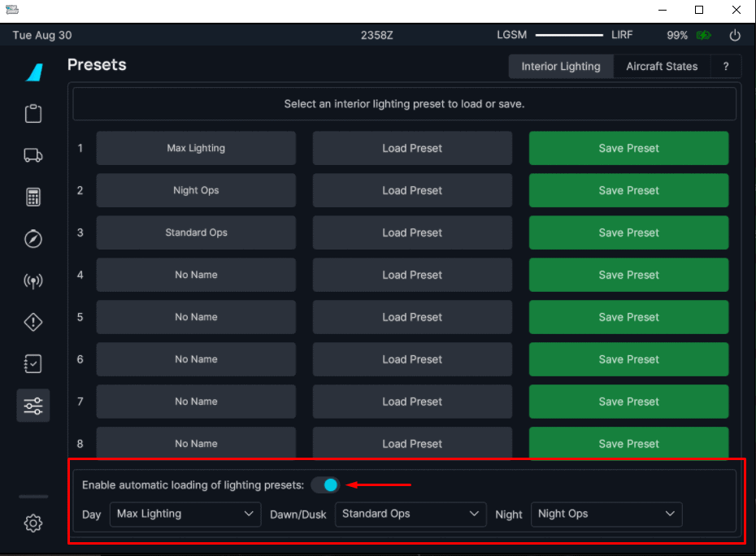Switch to the Aircraft States tab
This screenshot has height=556, width=756.
pos(662,67)
